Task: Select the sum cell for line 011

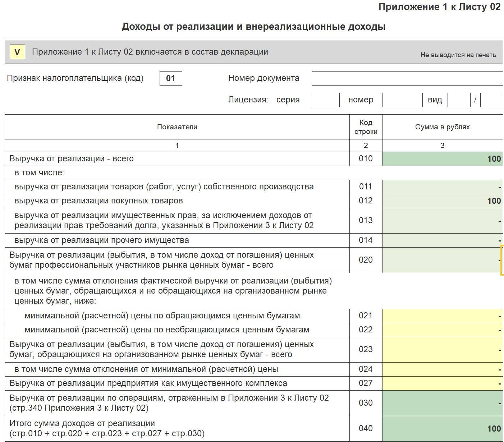Action: 443,187
